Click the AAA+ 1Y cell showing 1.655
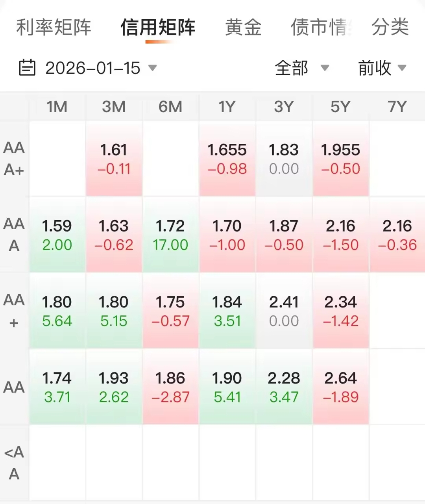 point(227,159)
